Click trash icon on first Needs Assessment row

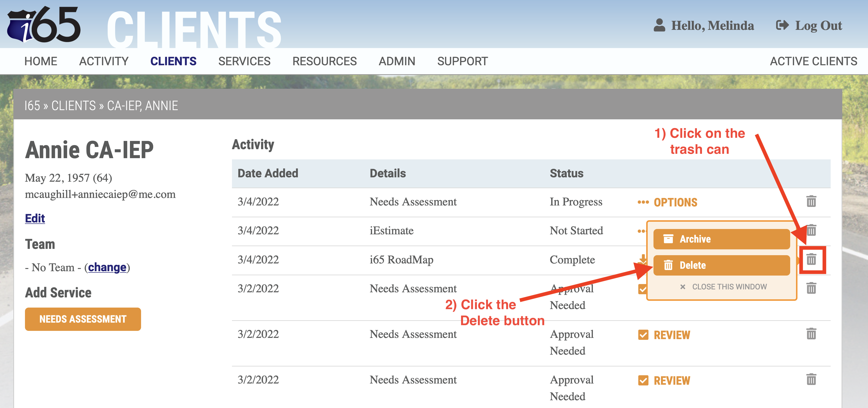click(x=811, y=201)
